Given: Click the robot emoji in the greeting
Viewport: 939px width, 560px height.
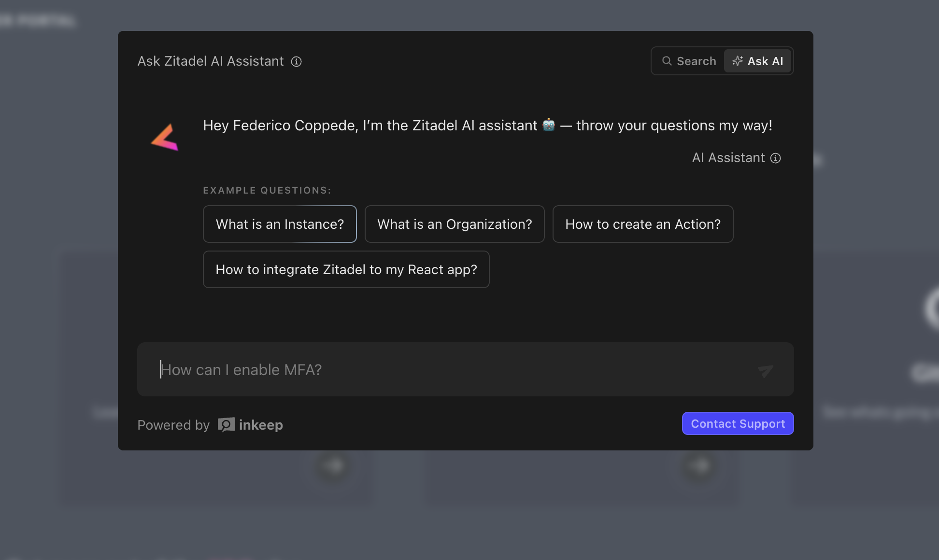Looking at the screenshot, I should coord(549,125).
